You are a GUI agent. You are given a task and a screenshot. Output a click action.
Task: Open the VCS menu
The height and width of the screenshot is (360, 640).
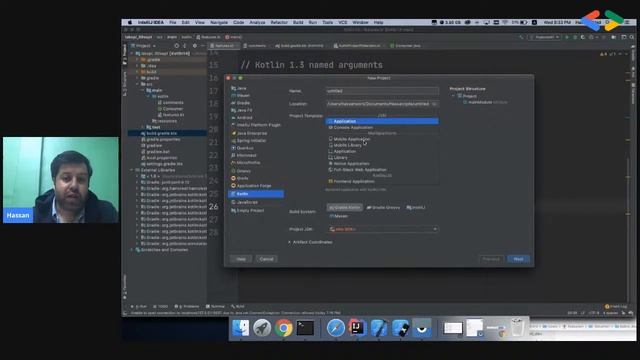pyautogui.click(x=342, y=22)
